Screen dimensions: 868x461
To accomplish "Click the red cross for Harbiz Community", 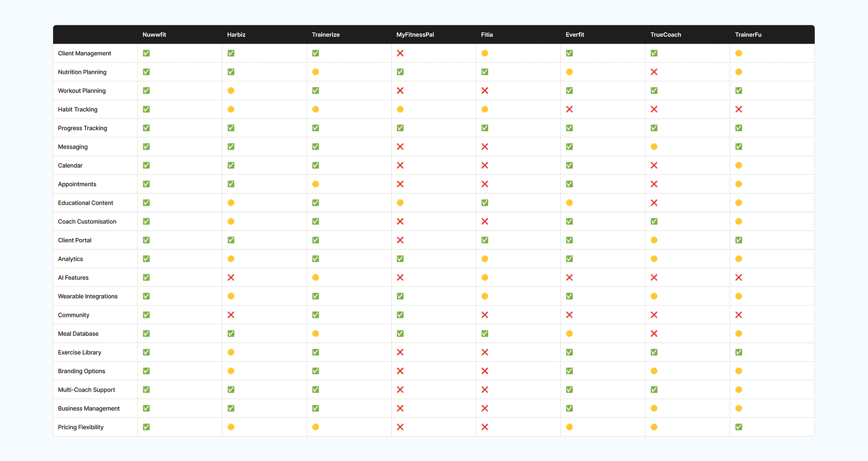I will click(x=231, y=315).
